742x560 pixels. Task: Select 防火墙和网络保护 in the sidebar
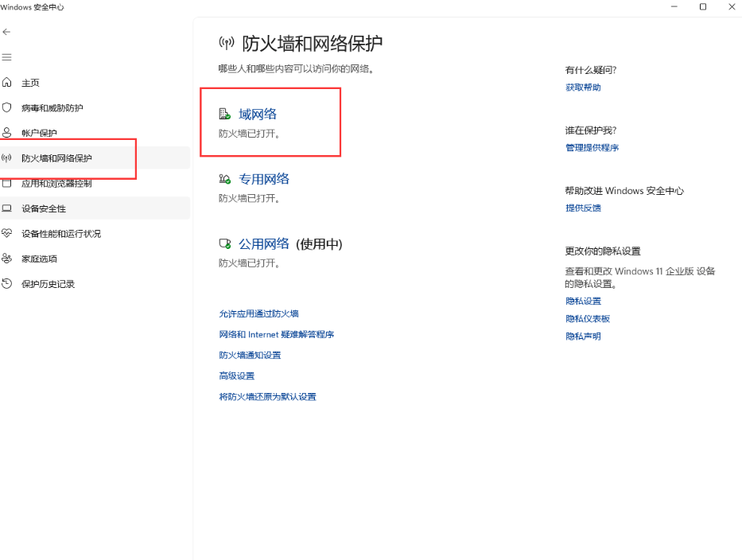click(56, 158)
